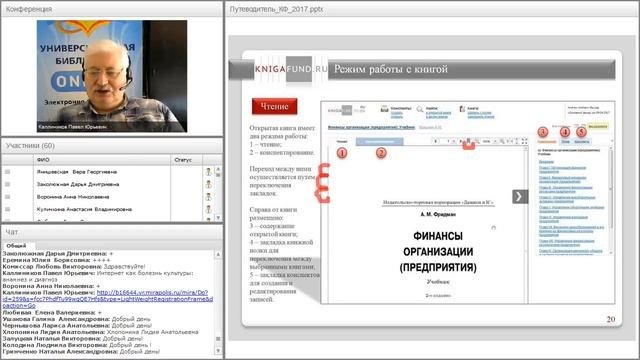Click user icon for Янишевская Вера Георгиевна

[209, 172]
